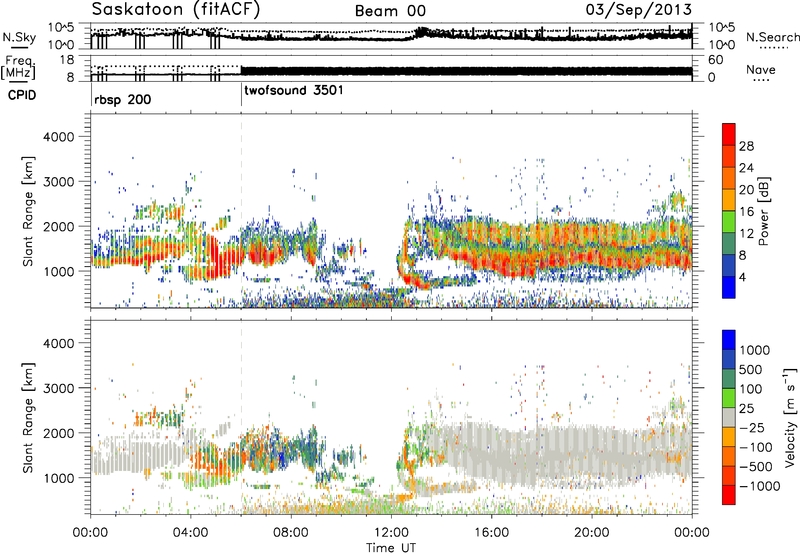Click the "18" tick on the frequency axis
The width and height of the screenshot is (800, 554).
point(67,60)
